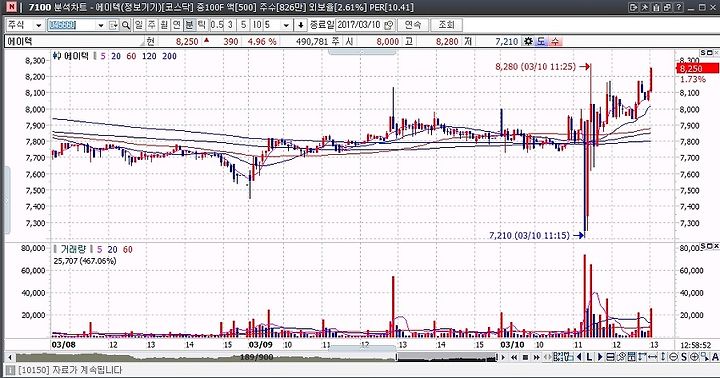Click the 8,280 (03/10 11:25) high annotation

[535, 67]
